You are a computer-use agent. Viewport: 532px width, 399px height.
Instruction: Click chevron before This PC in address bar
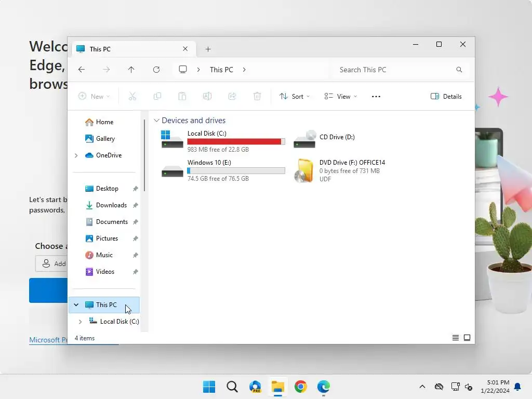198,70
